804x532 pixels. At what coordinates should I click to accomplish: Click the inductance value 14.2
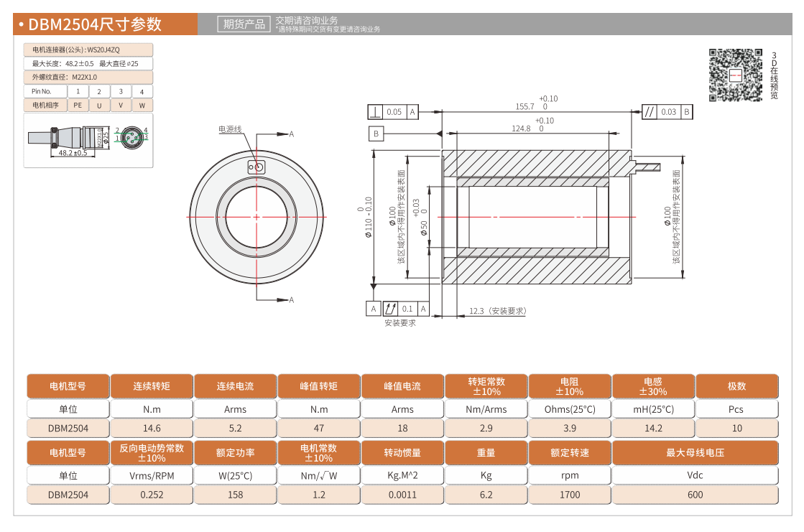[653, 429]
